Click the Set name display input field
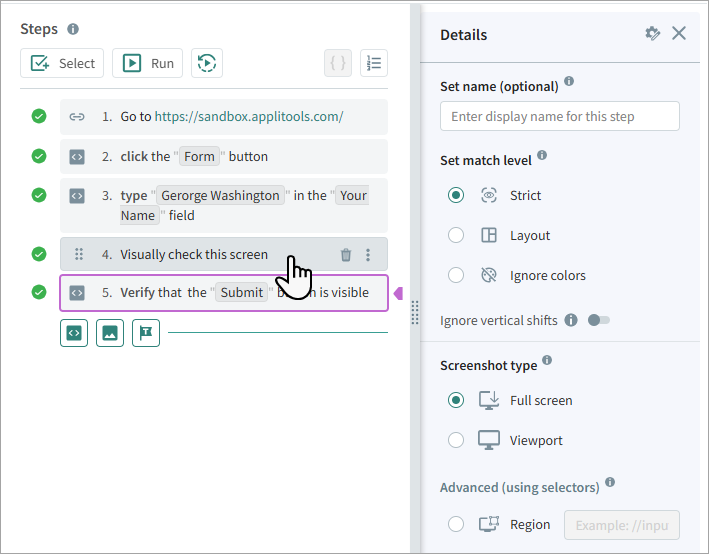 tap(559, 116)
